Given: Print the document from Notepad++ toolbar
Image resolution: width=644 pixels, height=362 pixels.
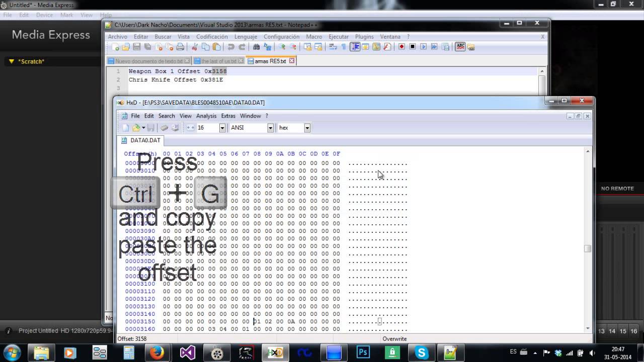Looking at the screenshot, I should (180, 47).
